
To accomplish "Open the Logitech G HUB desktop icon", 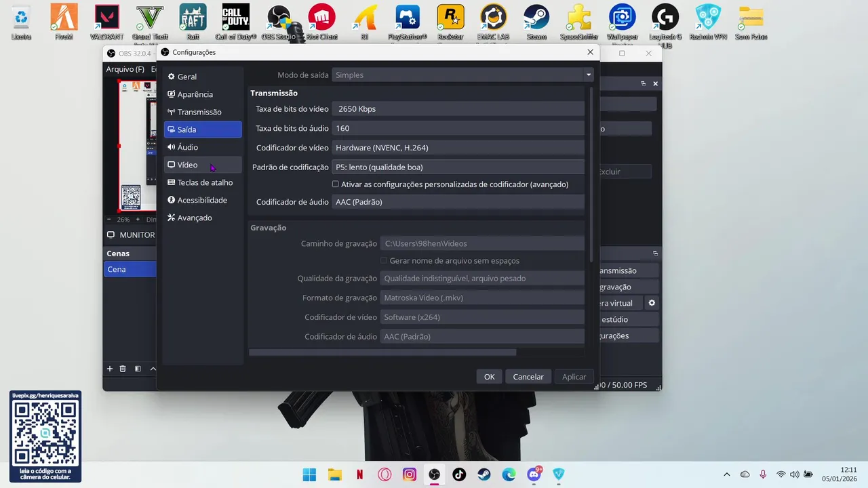I will [x=665, y=24].
